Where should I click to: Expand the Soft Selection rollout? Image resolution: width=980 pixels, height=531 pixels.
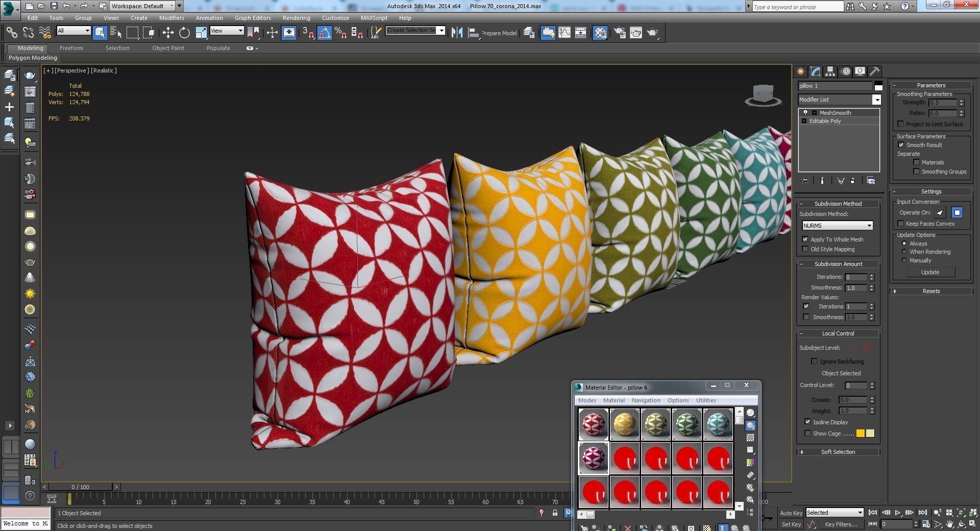[x=838, y=452]
